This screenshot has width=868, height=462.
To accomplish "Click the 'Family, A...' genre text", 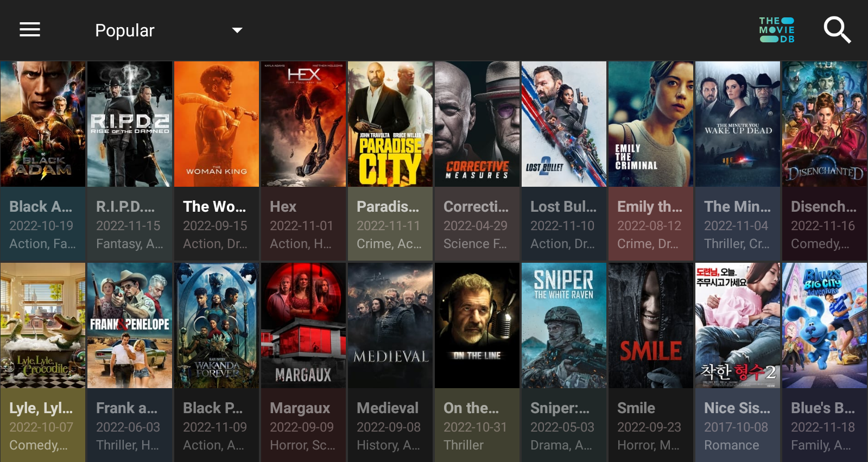I will 821,446.
